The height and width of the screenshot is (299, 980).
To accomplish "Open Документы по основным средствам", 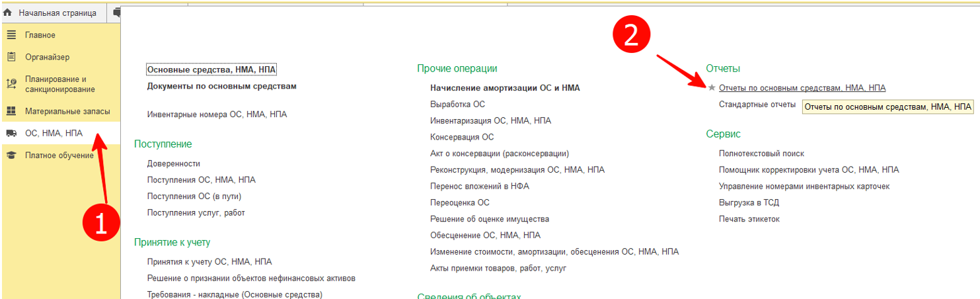I will click(221, 86).
